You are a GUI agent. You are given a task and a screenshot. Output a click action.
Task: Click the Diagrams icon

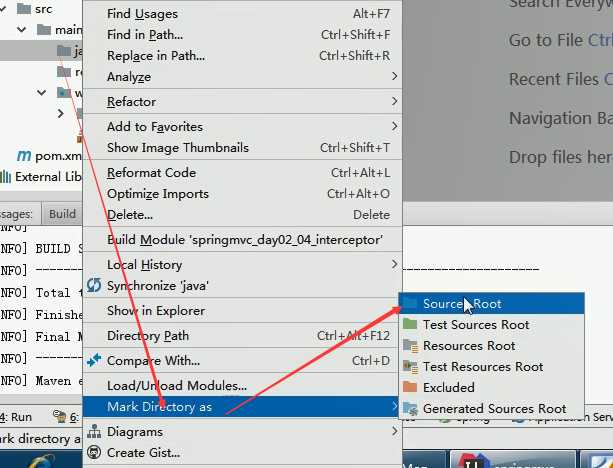pos(94,431)
